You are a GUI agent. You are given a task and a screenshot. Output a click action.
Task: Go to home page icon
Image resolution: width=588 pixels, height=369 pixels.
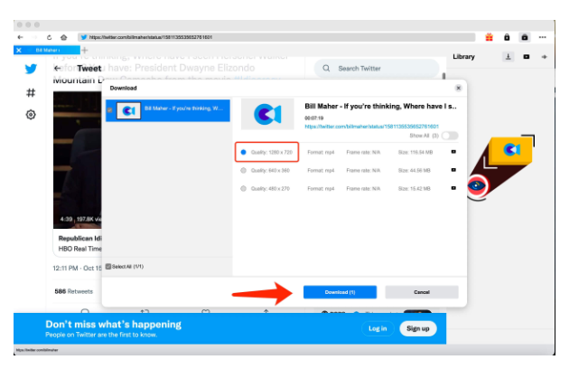[64, 37]
